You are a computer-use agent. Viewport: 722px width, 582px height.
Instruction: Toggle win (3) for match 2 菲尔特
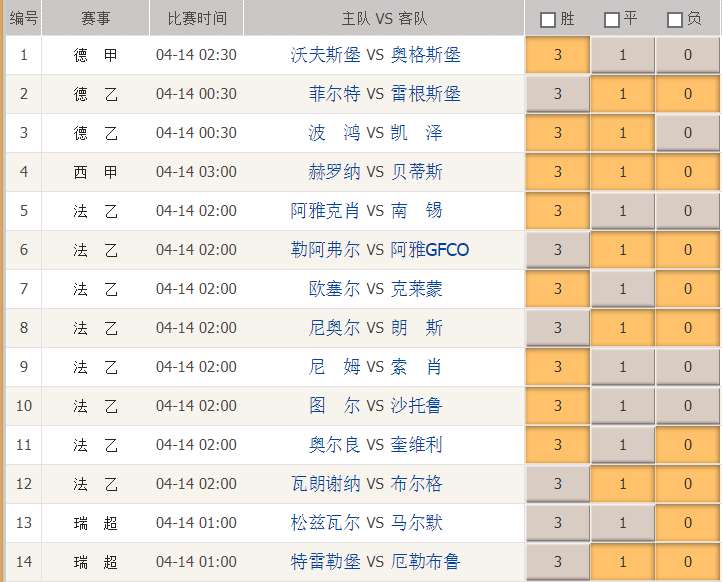(x=558, y=94)
